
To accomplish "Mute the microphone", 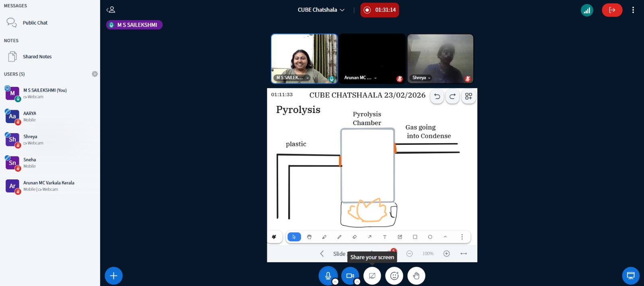I will 328,276.
